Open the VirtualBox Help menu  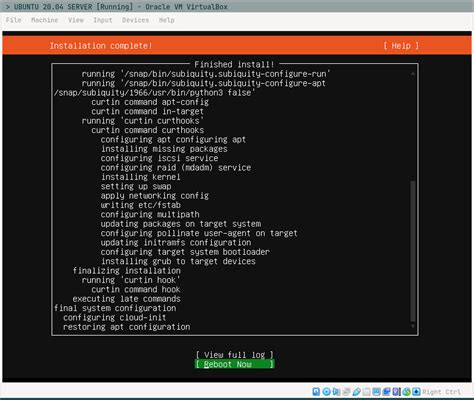pos(167,20)
